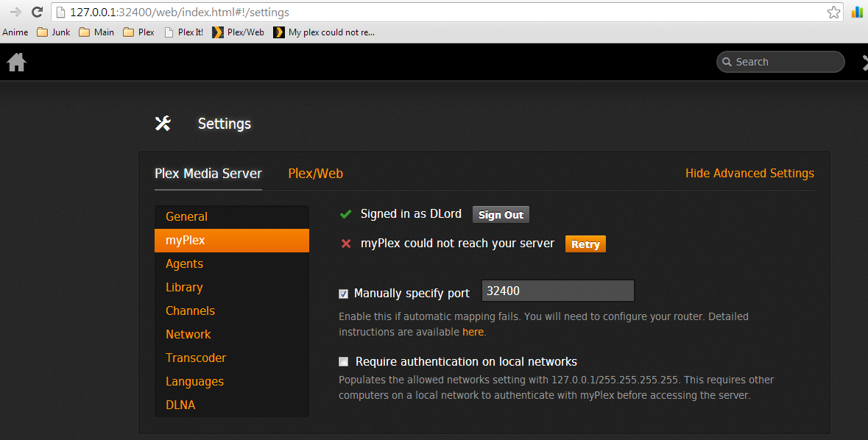868x440 pixels.
Task: Enable Require authentication on local networks
Action: 343,361
